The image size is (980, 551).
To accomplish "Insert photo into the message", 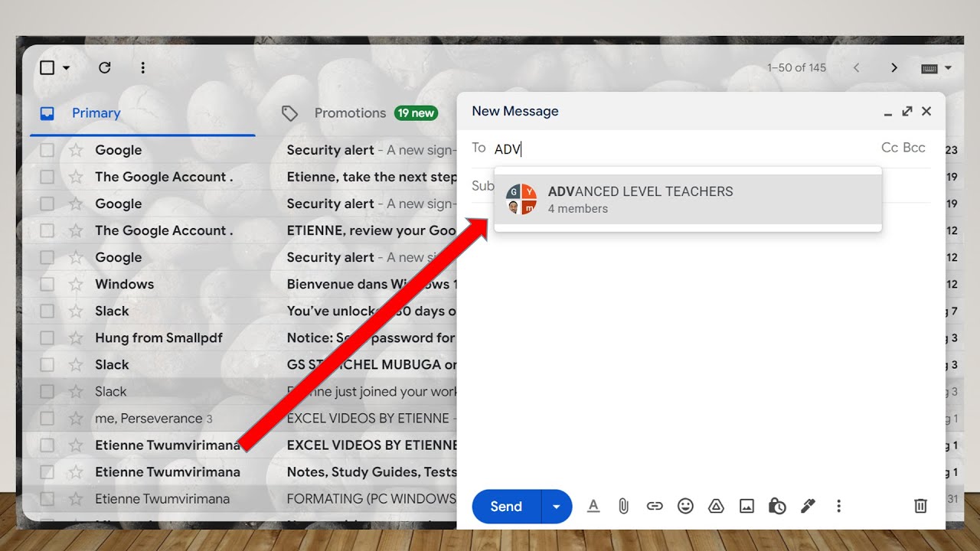I will point(746,506).
